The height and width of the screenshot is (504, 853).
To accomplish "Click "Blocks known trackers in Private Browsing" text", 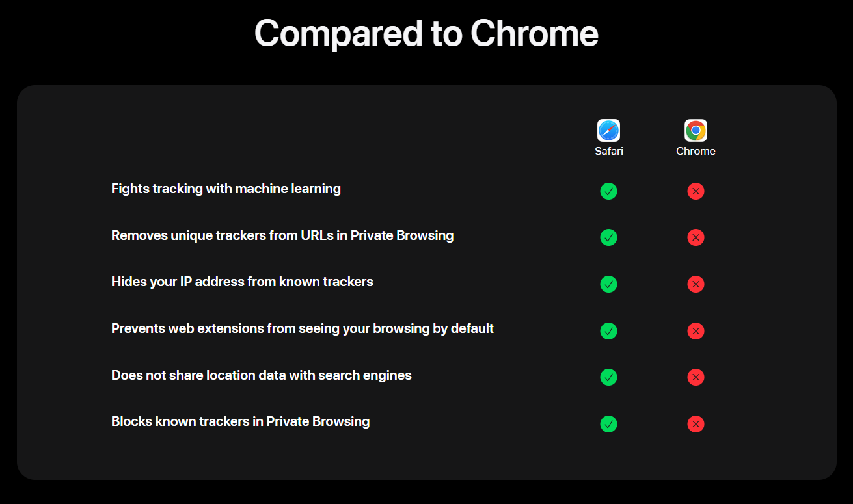I will tap(240, 421).
